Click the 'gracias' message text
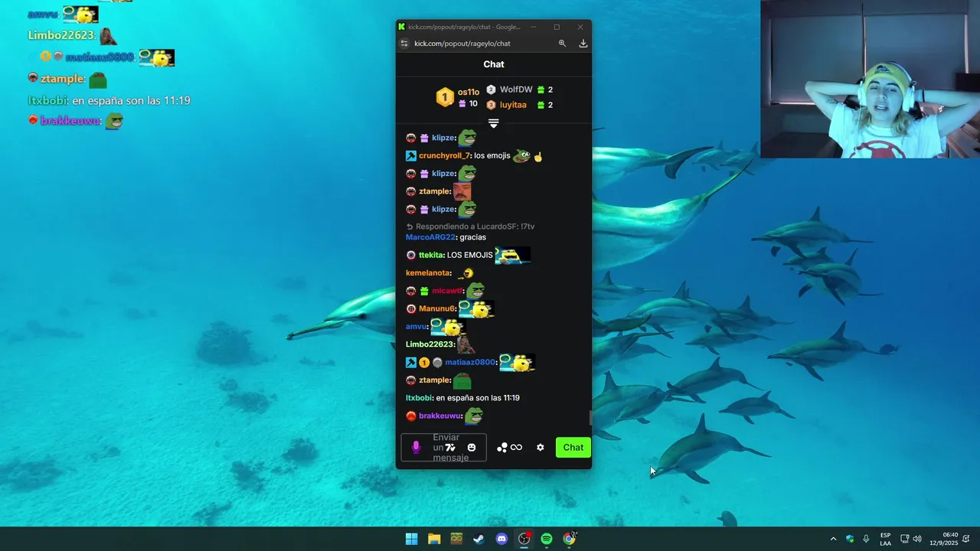 tap(472, 237)
